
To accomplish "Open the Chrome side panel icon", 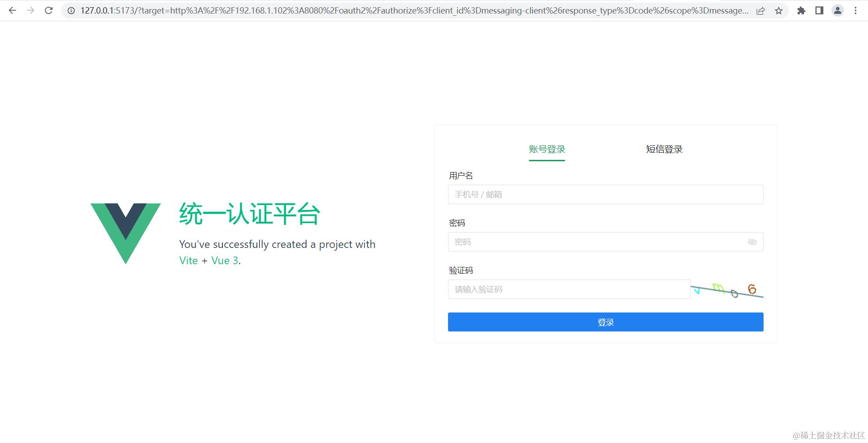I will (819, 10).
